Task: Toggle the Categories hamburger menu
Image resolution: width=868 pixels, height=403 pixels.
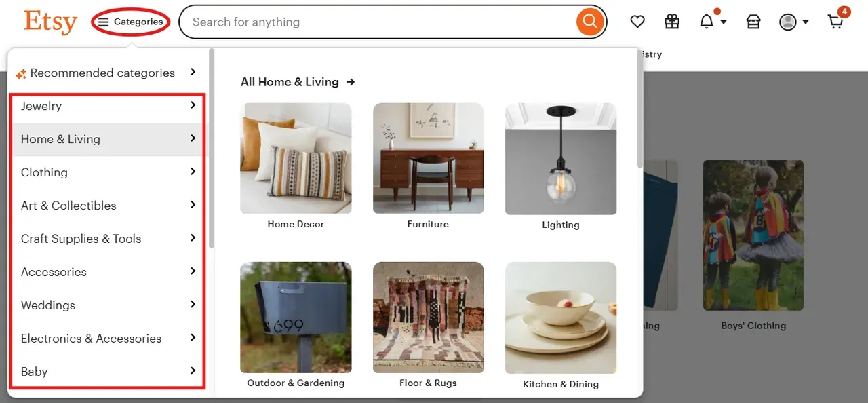Action: (x=131, y=22)
